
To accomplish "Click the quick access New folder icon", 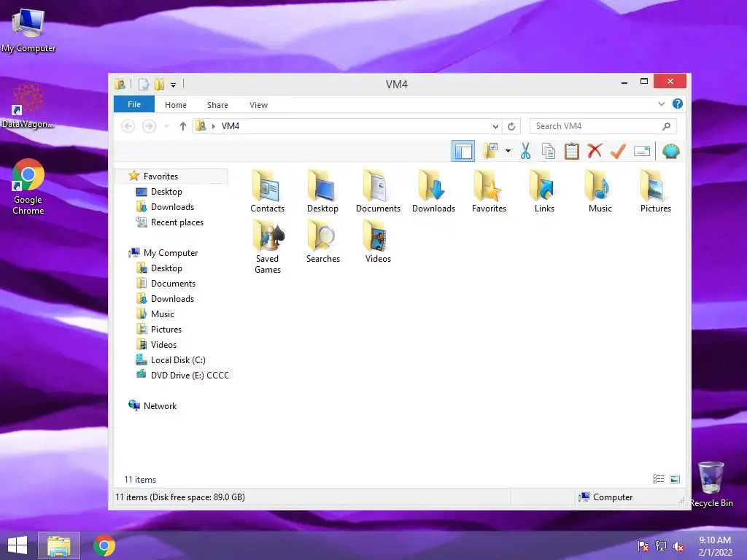I will (x=159, y=85).
